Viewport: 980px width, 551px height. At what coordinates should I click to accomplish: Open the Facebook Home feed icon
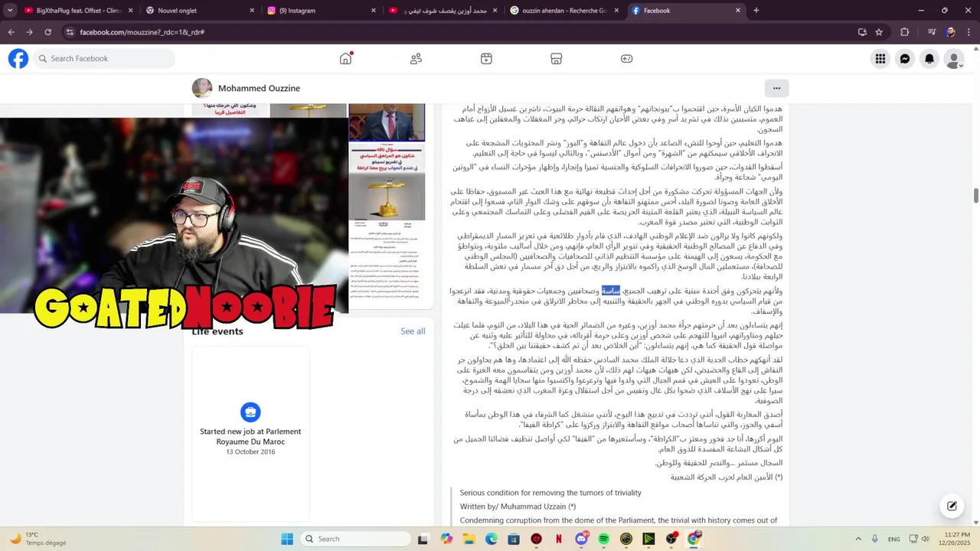coord(346,59)
